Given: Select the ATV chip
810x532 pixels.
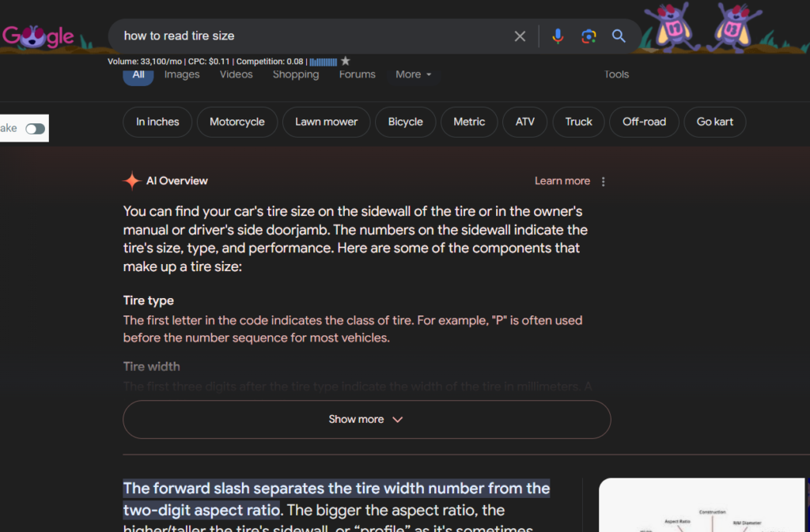Looking at the screenshot, I should point(525,122).
